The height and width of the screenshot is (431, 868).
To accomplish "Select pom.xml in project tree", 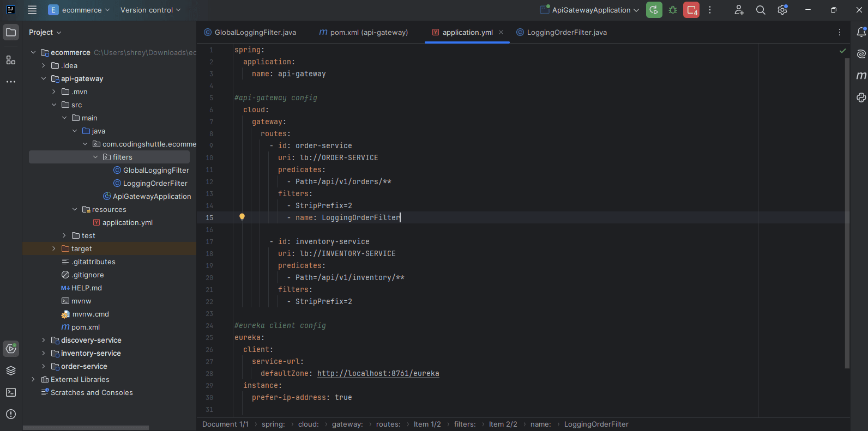I will (x=81, y=327).
